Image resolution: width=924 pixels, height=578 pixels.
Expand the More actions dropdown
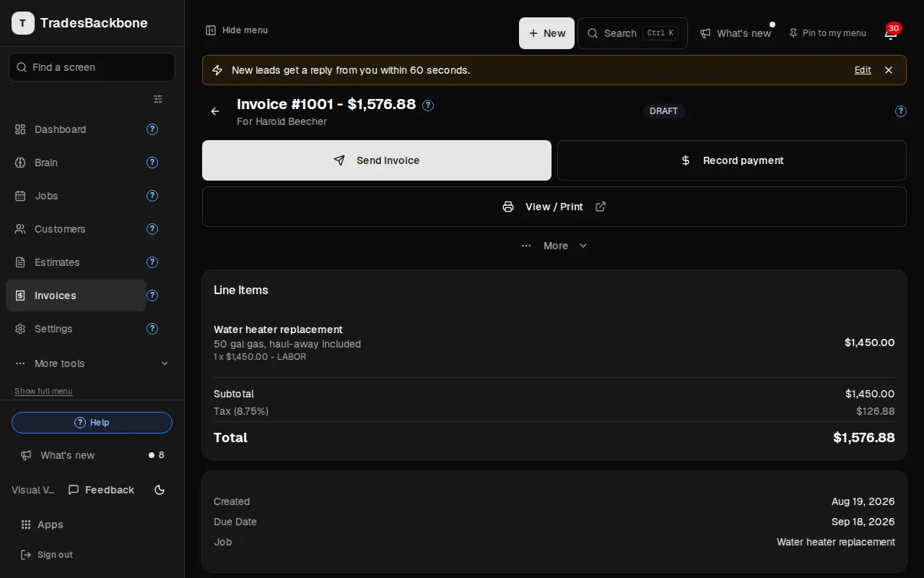click(554, 246)
